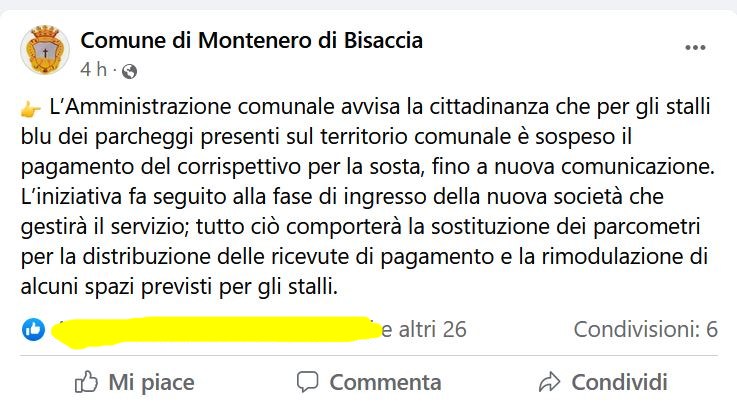Open the 4 h timestamp link

pyautogui.click(x=94, y=70)
